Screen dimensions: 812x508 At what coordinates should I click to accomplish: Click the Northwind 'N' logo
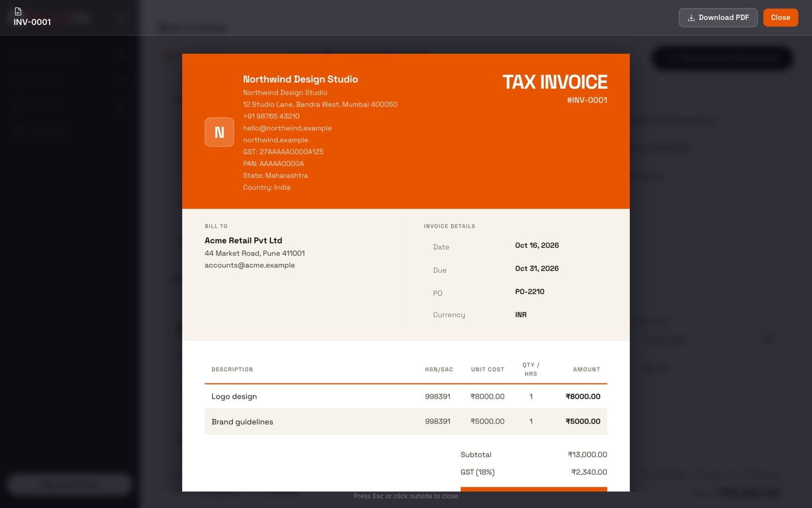click(219, 132)
